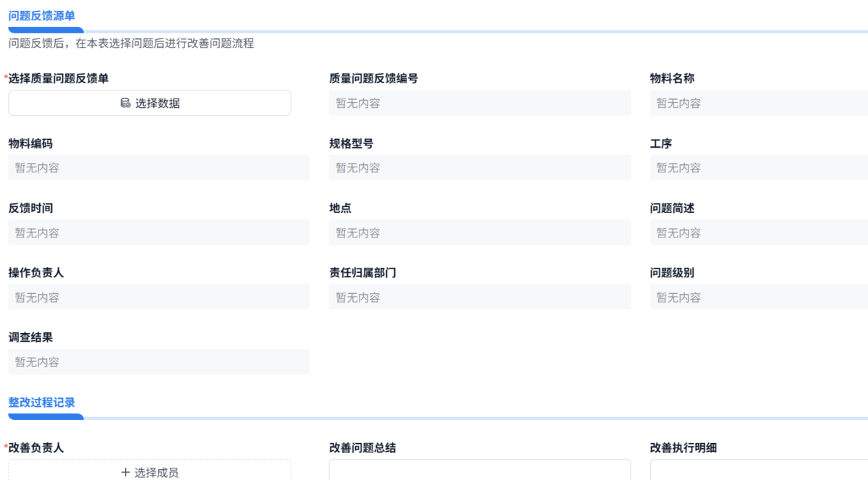
Task: Click the 质量问题反馈编号 field
Action: click(x=480, y=103)
